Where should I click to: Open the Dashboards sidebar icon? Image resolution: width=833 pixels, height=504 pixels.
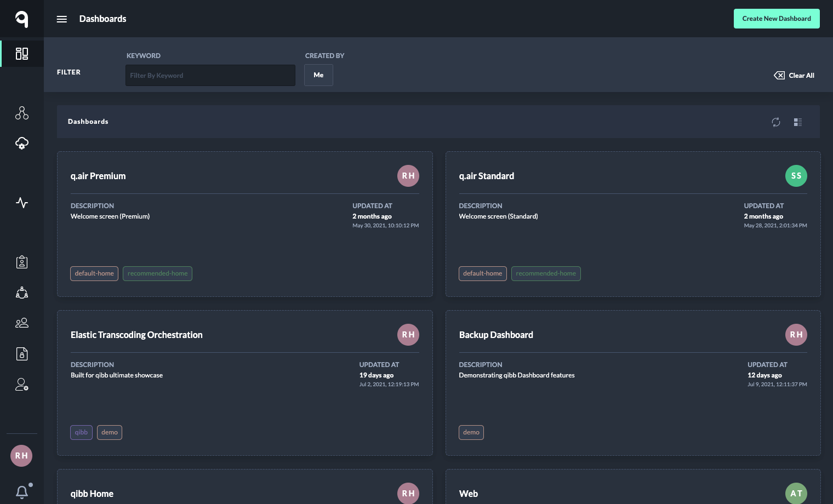[22, 54]
